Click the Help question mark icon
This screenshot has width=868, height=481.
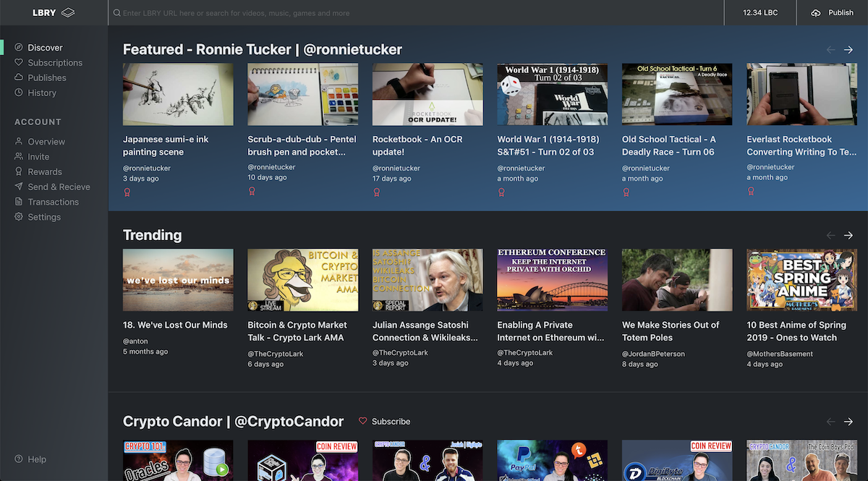(x=19, y=459)
